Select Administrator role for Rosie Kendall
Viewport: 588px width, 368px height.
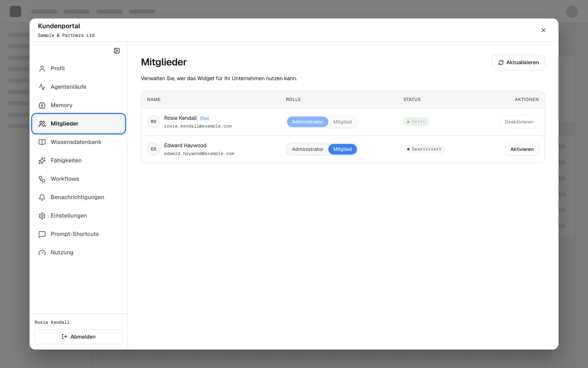coord(307,122)
